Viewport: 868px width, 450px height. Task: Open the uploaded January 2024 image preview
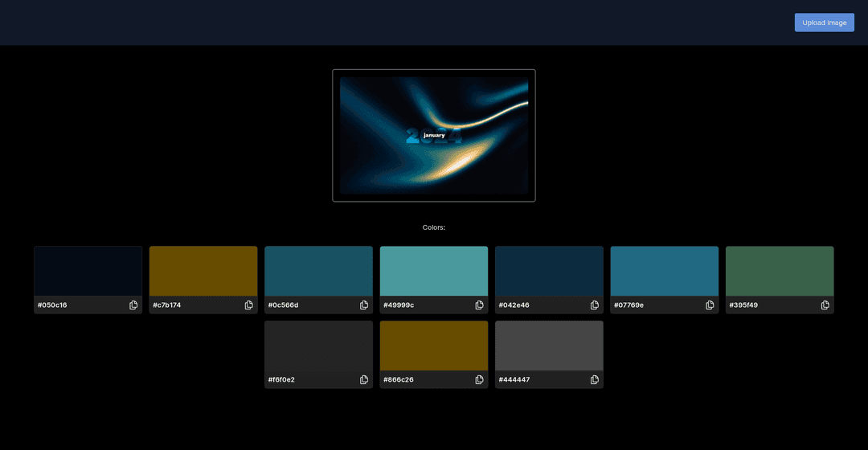coord(434,135)
